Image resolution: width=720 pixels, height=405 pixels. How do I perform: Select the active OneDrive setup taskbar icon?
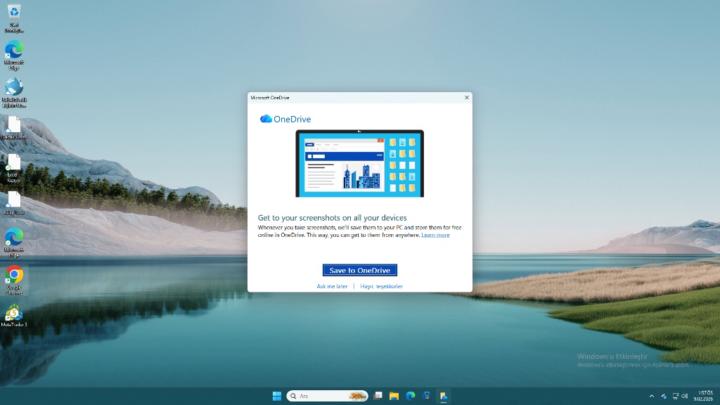(443, 396)
